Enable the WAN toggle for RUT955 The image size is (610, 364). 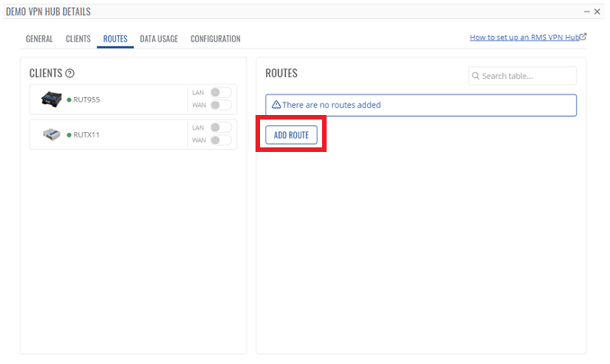220,105
